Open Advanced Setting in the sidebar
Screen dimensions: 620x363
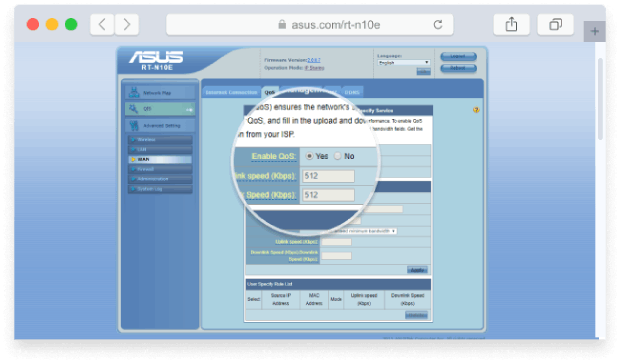[x=160, y=125]
